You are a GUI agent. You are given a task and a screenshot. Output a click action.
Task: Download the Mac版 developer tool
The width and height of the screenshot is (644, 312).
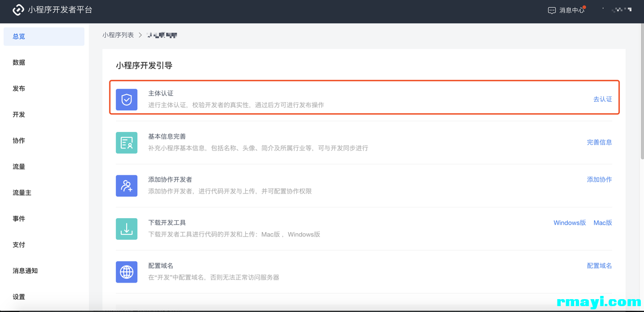[603, 222]
